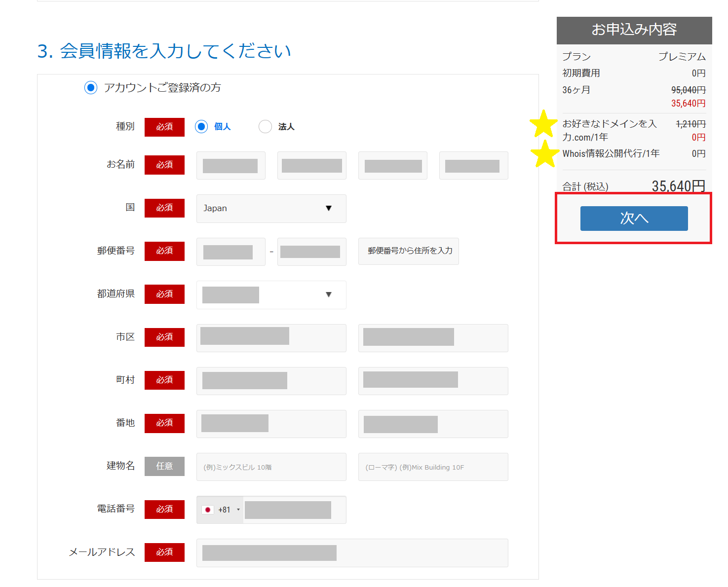Screen dimensions: 728x587
Task: Click yellow star beside Whois line
Action: click(x=544, y=154)
